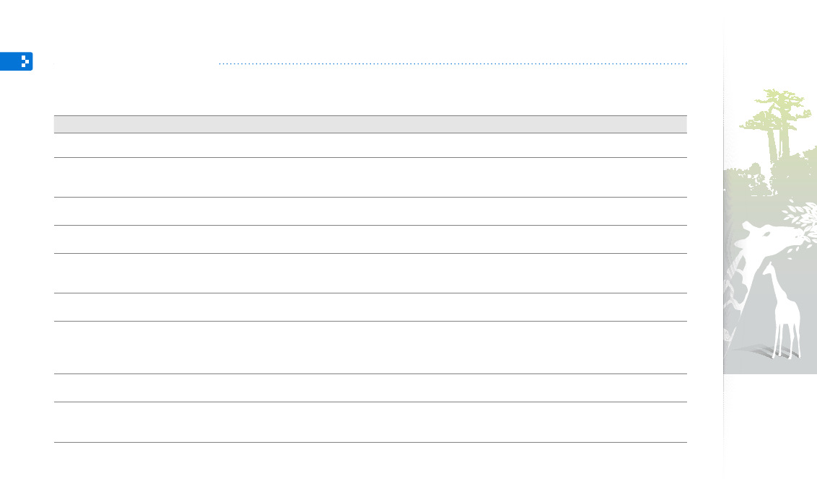Select the fourth blank table row
Viewport: 817px width, 504px height.
pyautogui.click(x=370, y=239)
